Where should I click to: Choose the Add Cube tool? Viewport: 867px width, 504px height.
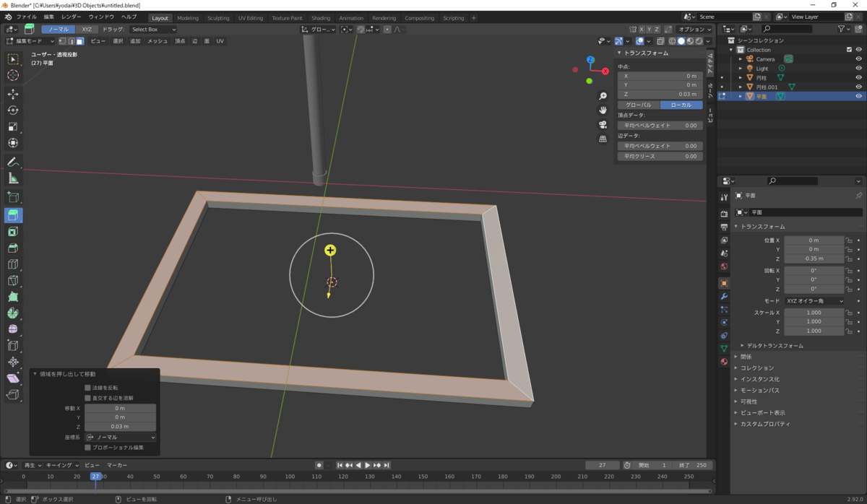point(13,196)
